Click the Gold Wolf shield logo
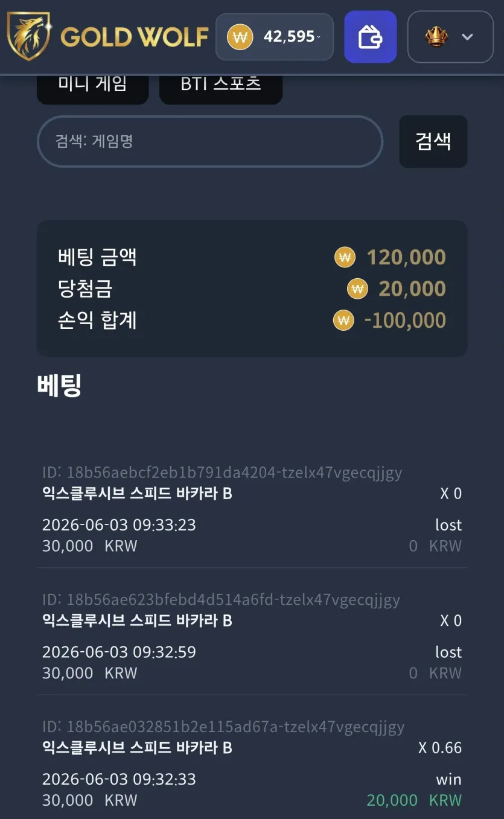Image resolution: width=504 pixels, height=819 pixels. [28, 36]
